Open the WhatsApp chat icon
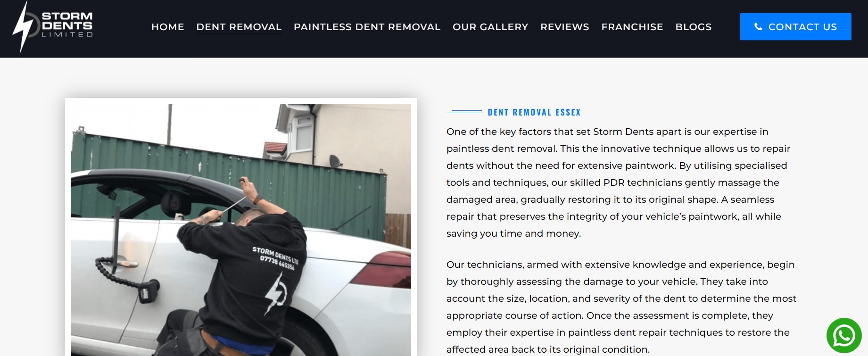 click(x=844, y=336)
